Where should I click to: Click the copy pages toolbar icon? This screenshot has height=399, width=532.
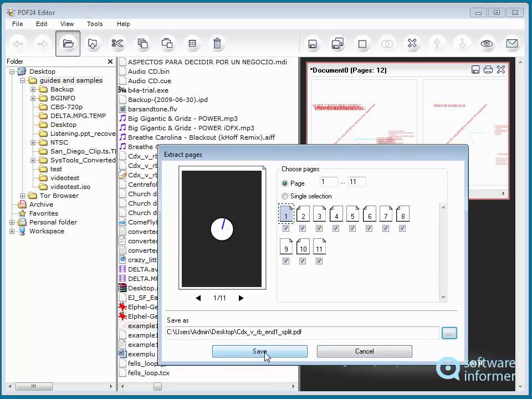pyautogui.click(x=142, y=43)
